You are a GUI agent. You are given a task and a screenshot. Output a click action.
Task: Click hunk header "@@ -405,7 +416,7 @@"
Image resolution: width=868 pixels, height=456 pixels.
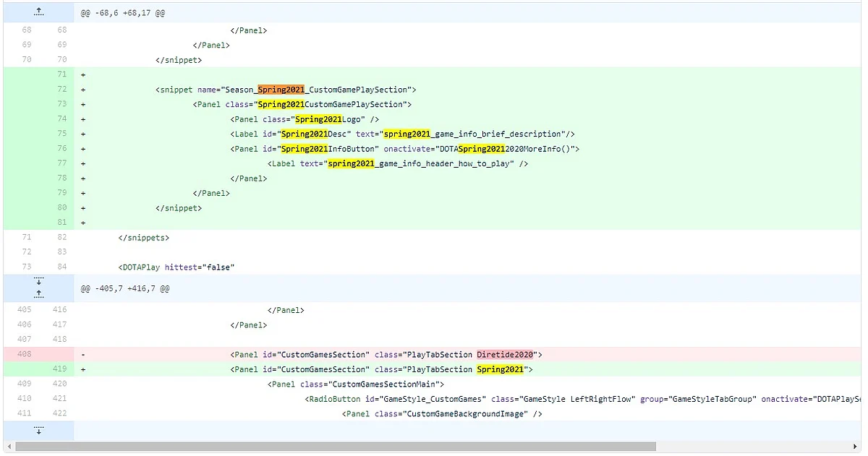point(125,288)
